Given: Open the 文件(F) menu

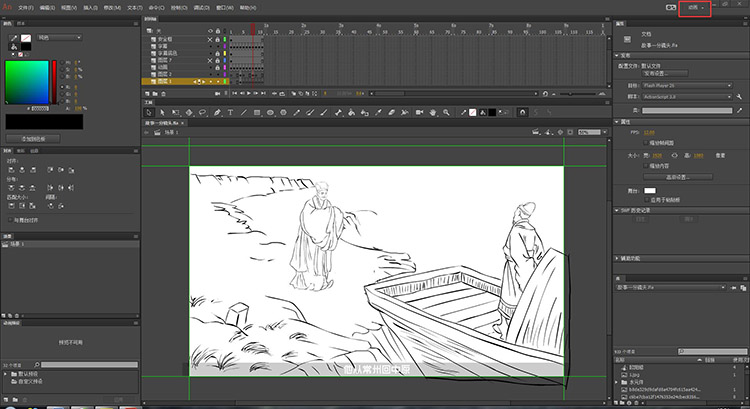Looking at the screenshot, I should [x=26, y=8].
